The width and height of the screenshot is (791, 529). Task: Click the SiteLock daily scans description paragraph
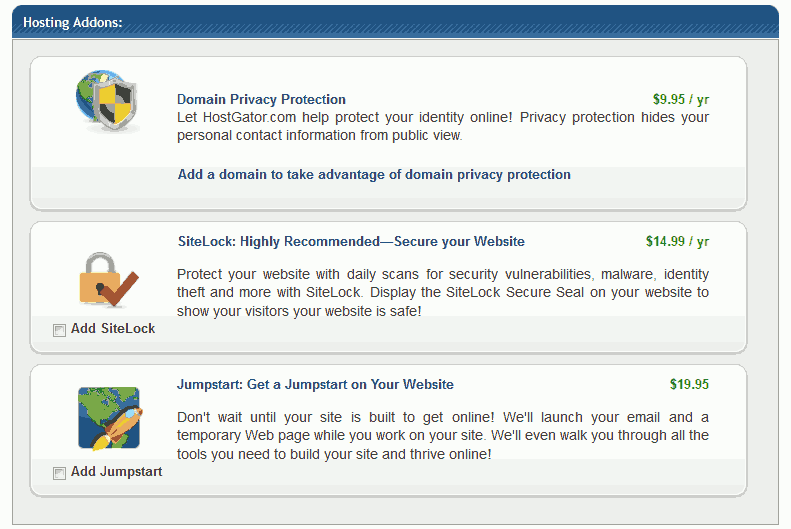443,292
